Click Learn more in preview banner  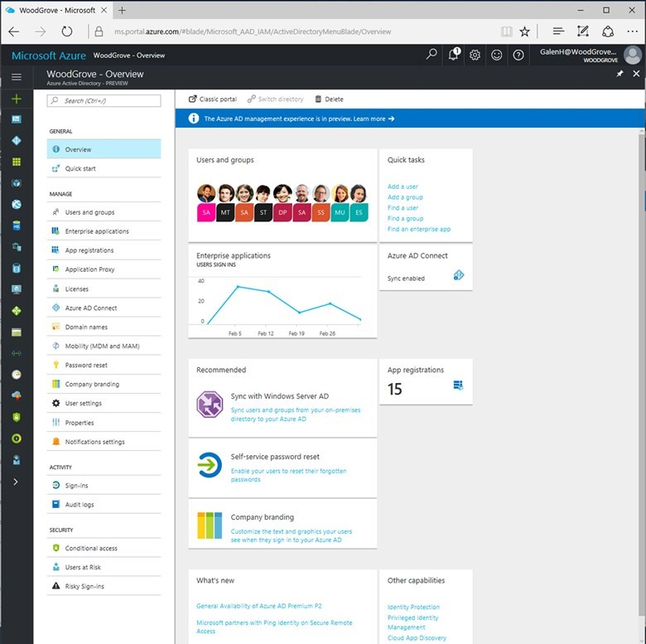[374, 119]
